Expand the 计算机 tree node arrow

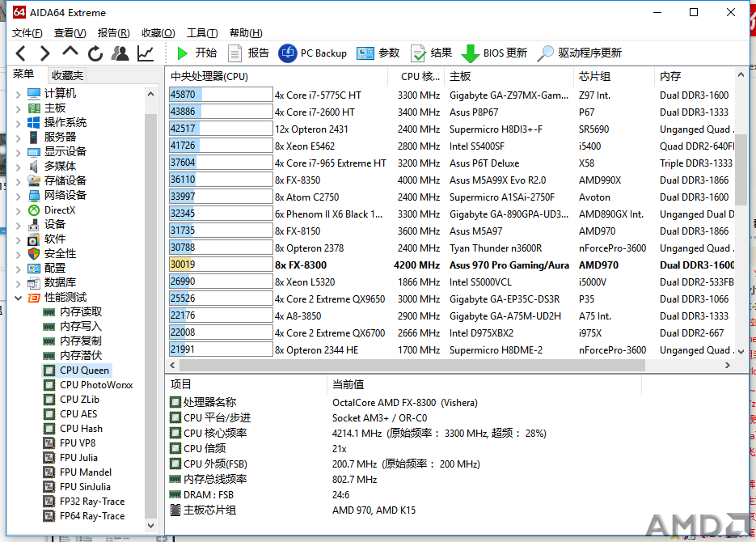[x=18, y=94]
